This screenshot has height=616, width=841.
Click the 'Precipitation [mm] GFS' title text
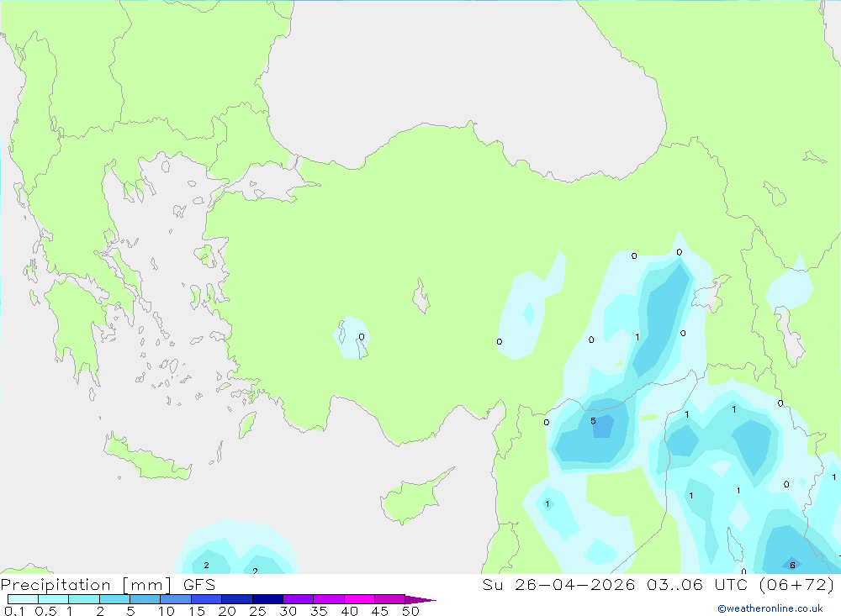(x=108, y=584)
